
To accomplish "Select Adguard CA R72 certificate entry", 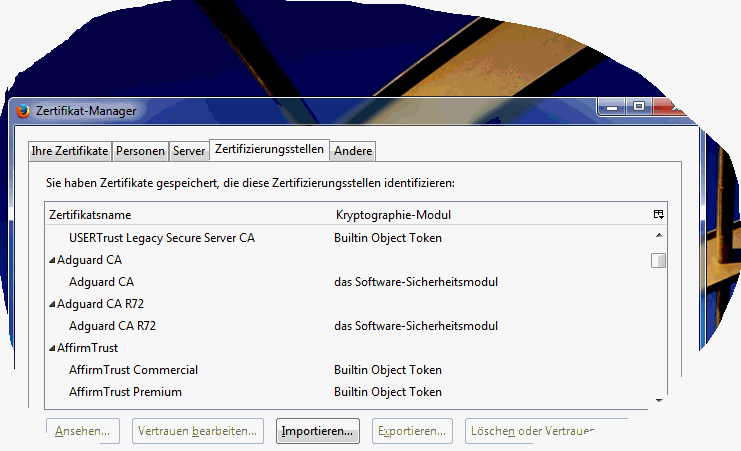I will (x=112, y=326).
